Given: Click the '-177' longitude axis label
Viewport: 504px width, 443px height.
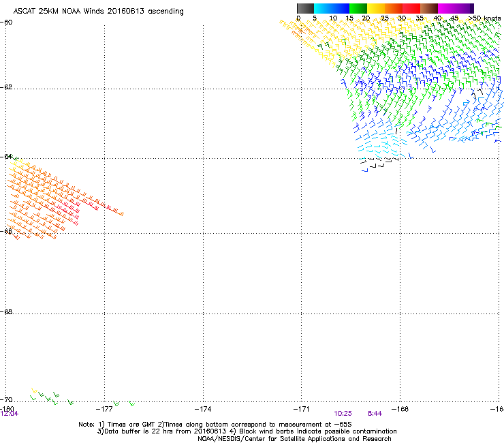Looking at the screenshot, I should 104,409.
